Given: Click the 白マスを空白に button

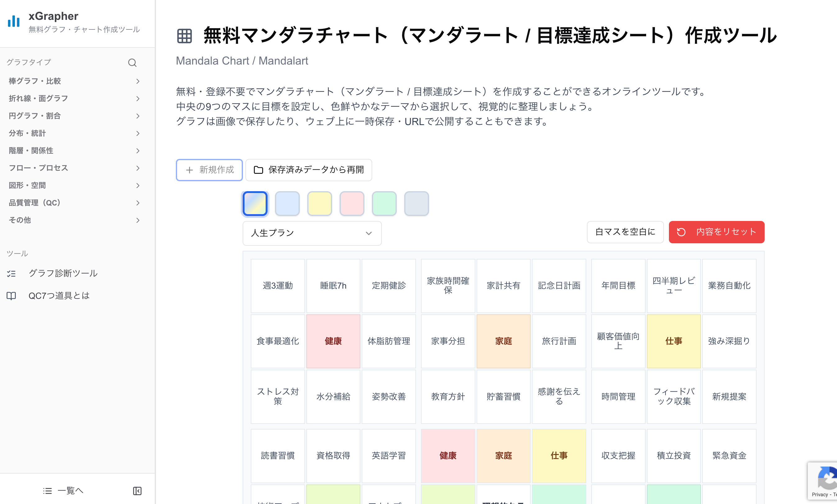Looking at the screenshot, I should [x=625, y=232].
